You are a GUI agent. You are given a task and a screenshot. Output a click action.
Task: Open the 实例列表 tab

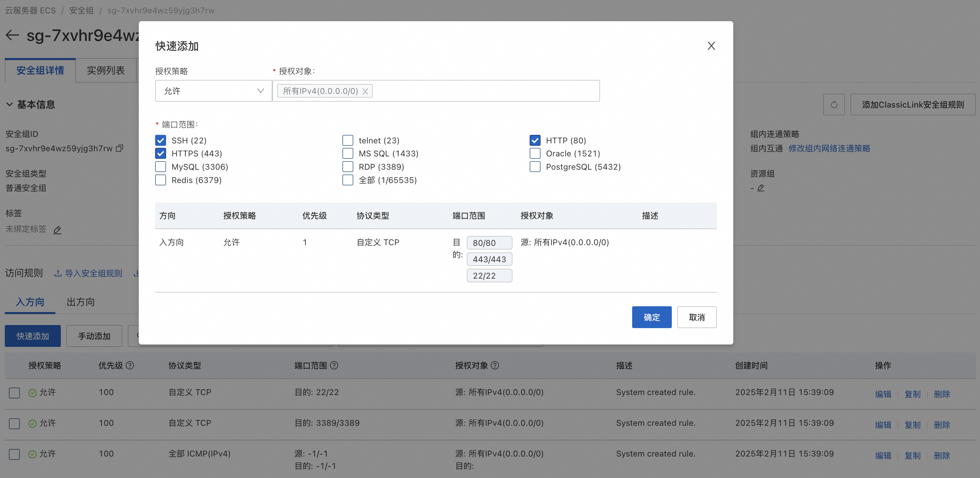[x=105, y=70]
